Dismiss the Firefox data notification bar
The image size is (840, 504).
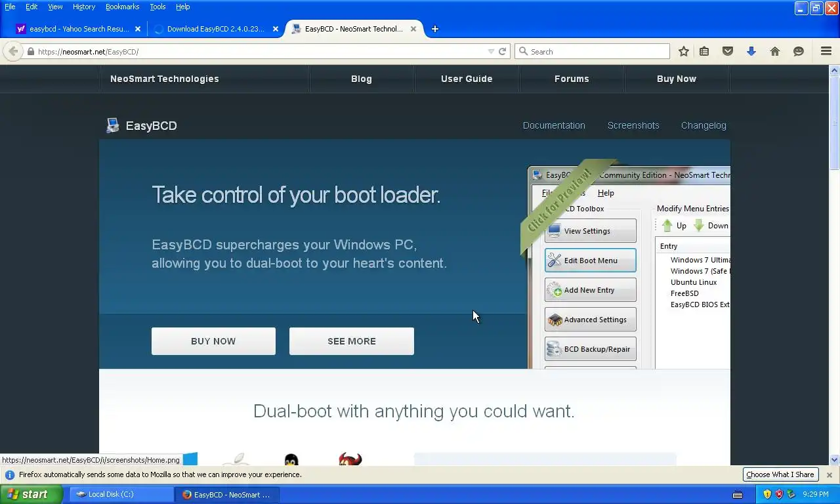tap(829, 474)
